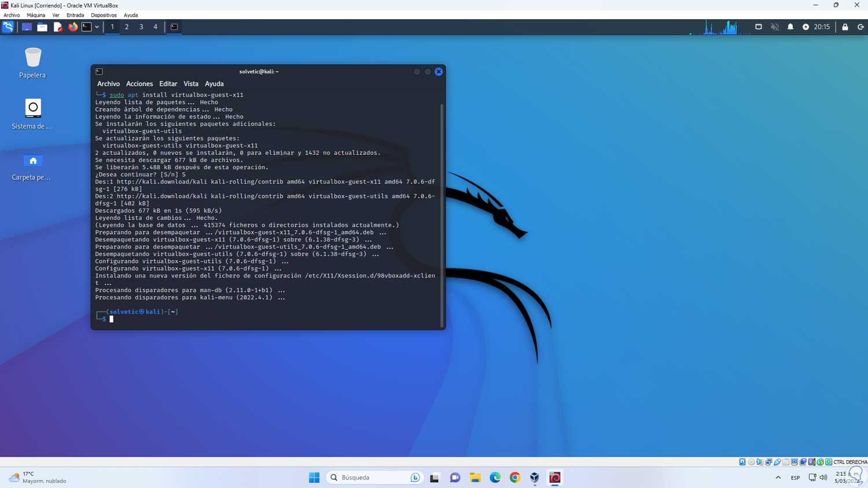The height and width of the screenshot is (488, 868).
Task: Open the Windows Start menu
Action: 314,478
